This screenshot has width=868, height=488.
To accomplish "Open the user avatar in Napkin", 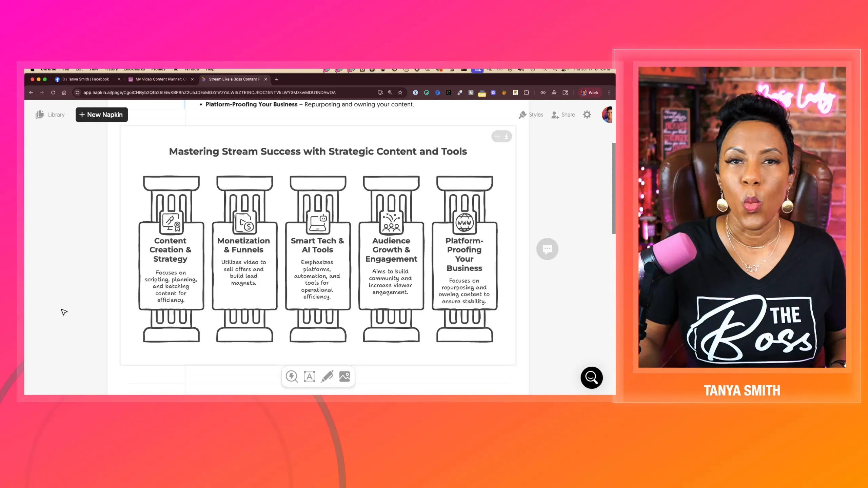I will coord(607,115).
